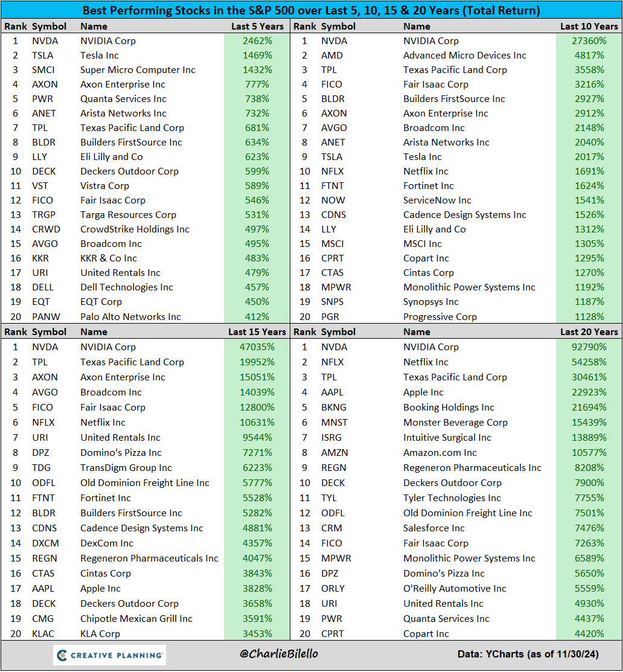Click the Last 5 Years column header
623x672 pixels.
click(x=257, y=27)
